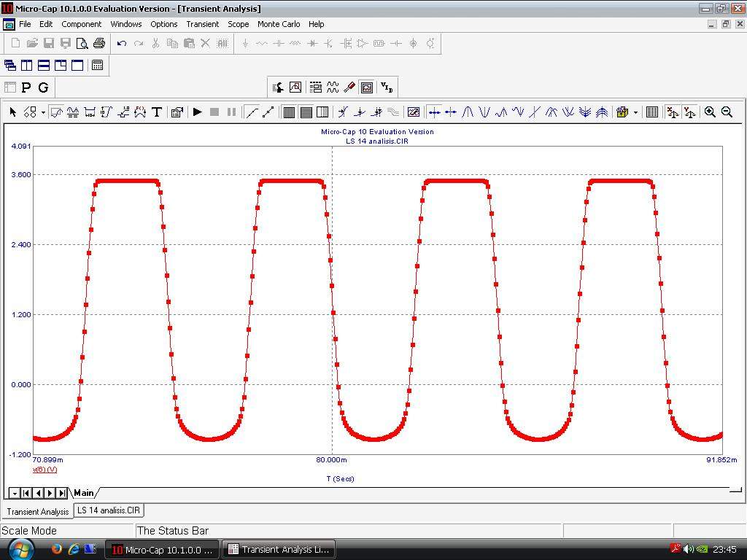
Task: Switch to the LS 14 analisis.CIR tab
Action: click(109, 510)
